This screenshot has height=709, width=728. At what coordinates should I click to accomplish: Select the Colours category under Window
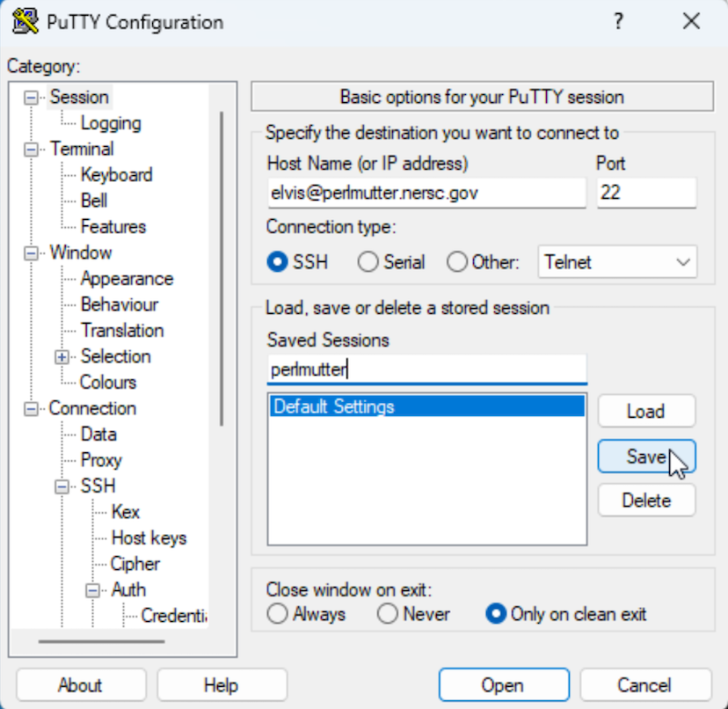107,382
